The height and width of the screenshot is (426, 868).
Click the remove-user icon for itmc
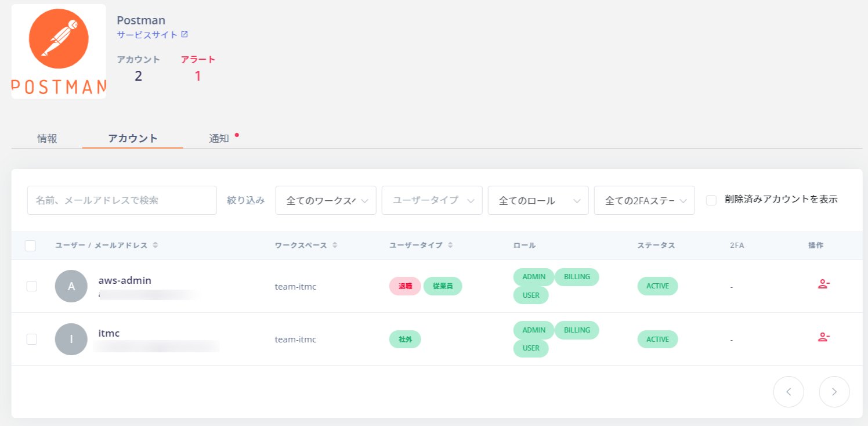pos(824,337)
